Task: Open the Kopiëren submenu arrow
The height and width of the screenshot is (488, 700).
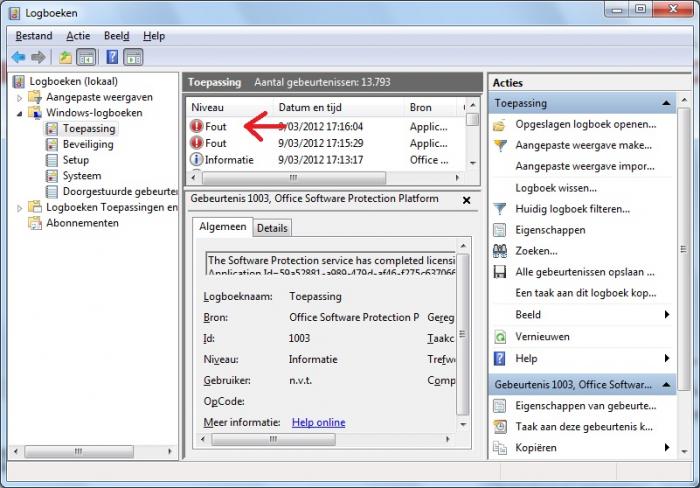Action: coord(667,447)
